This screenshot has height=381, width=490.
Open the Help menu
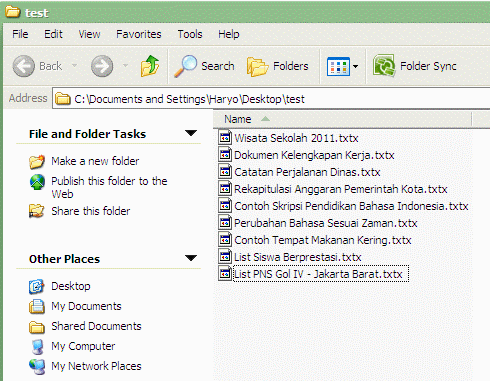click(229, 34)
